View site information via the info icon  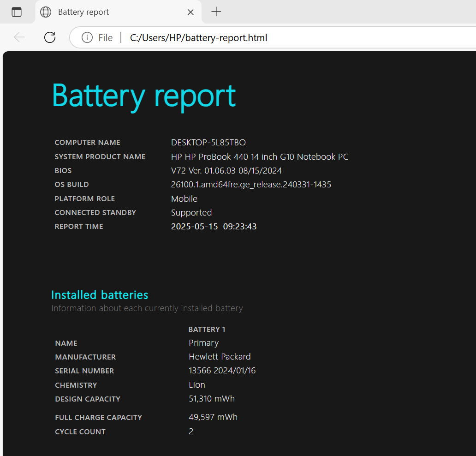click(87, 37)
